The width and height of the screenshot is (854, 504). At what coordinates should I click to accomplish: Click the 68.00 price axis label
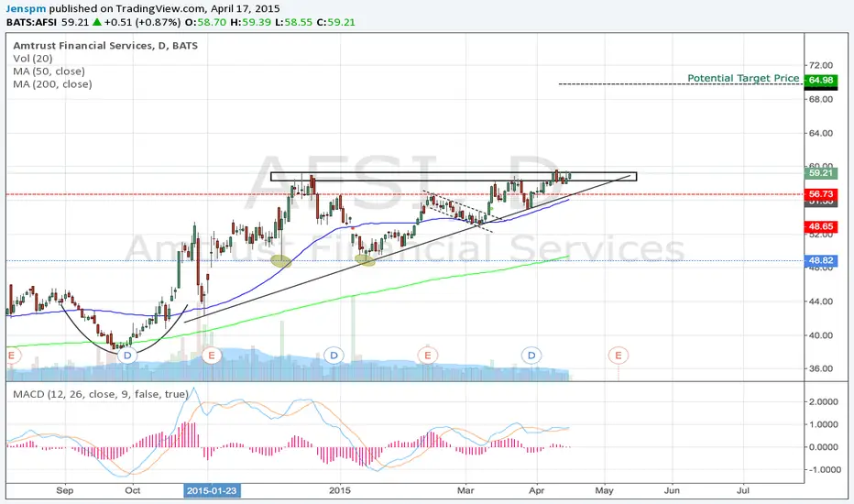[x=821, y=99]
